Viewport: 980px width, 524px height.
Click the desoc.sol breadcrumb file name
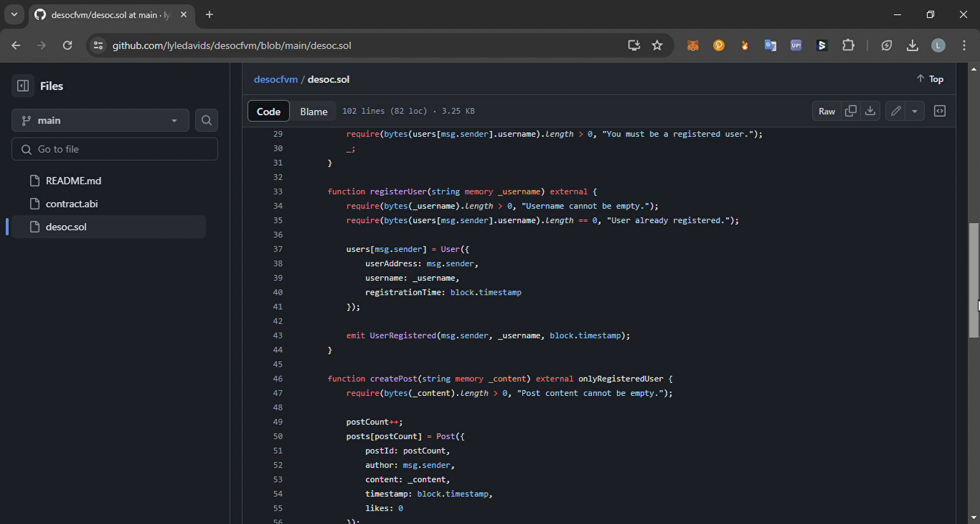pyautogui.click(x=328, y=79)
